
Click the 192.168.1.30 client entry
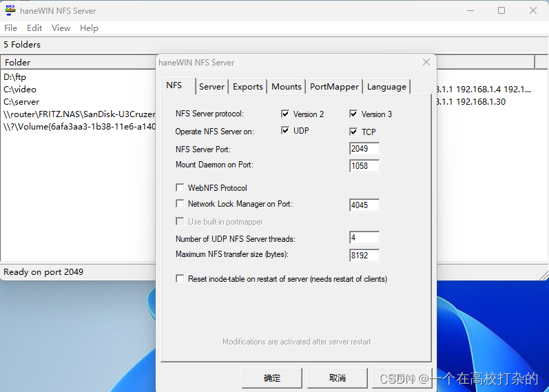[481, 102]
